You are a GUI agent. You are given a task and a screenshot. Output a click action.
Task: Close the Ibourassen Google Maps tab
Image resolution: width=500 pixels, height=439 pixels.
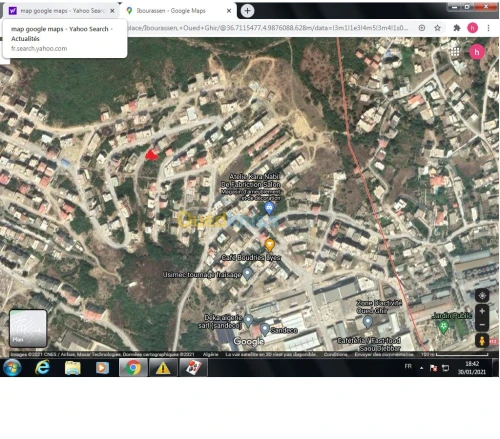coord(229,11)
